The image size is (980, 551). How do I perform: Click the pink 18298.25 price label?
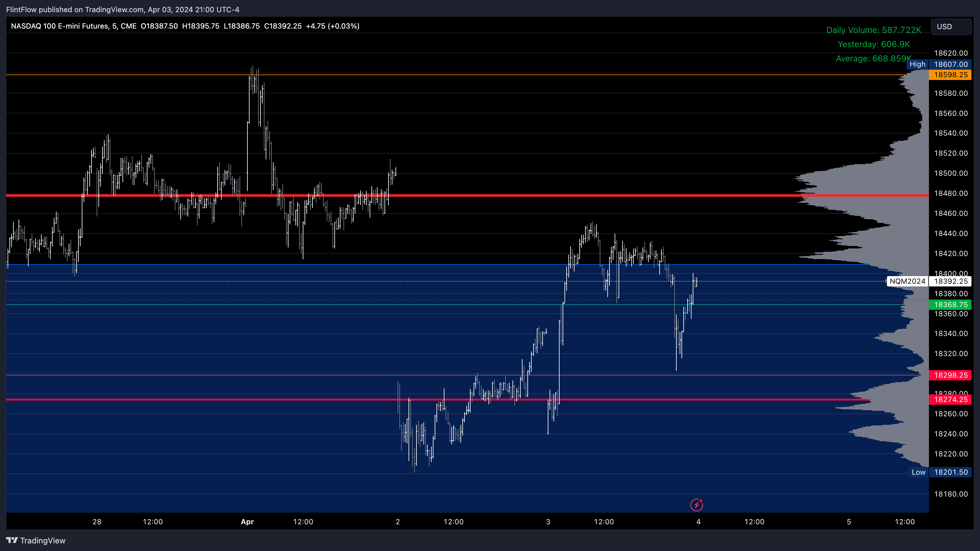point(950,375)
